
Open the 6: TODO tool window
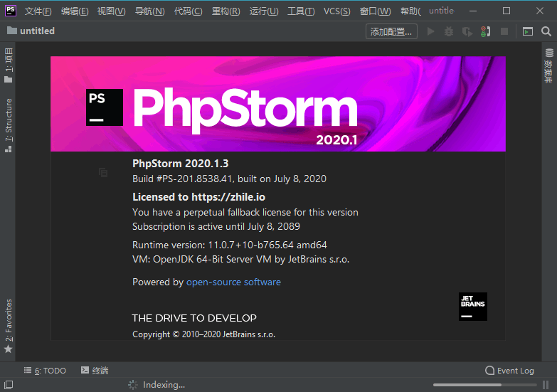45,371
